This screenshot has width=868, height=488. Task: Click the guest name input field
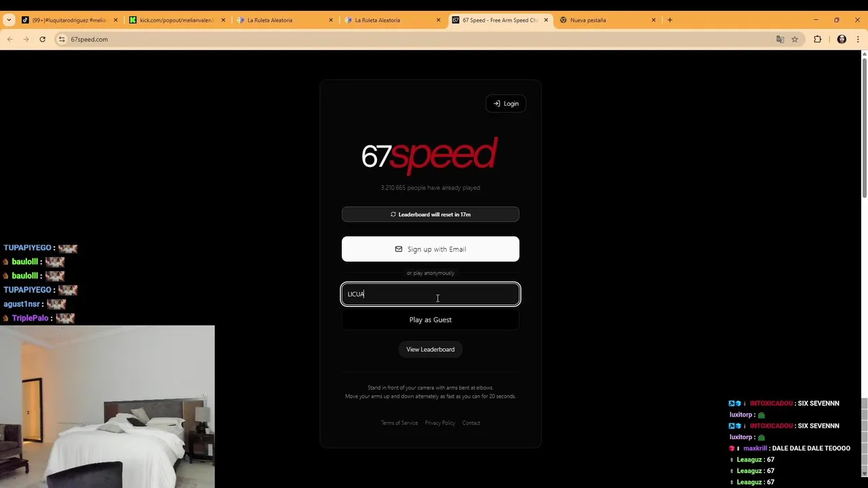[431, 294]
